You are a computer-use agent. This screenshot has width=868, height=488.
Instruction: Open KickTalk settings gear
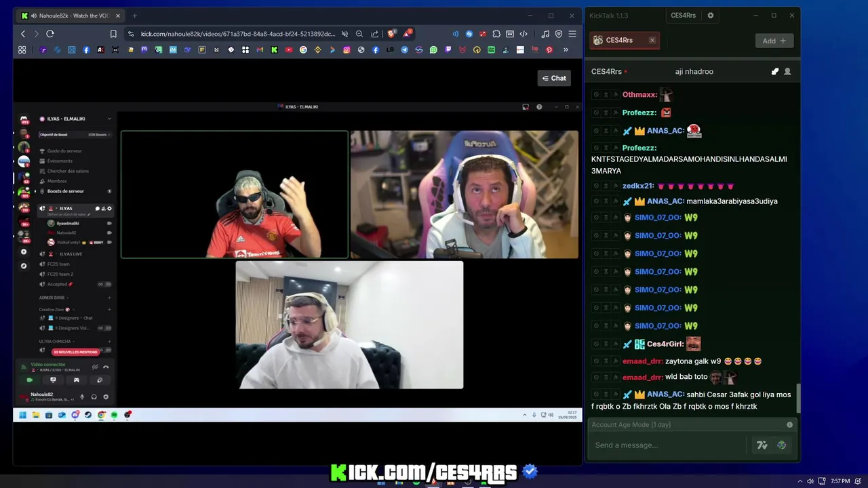click(711, 16)
